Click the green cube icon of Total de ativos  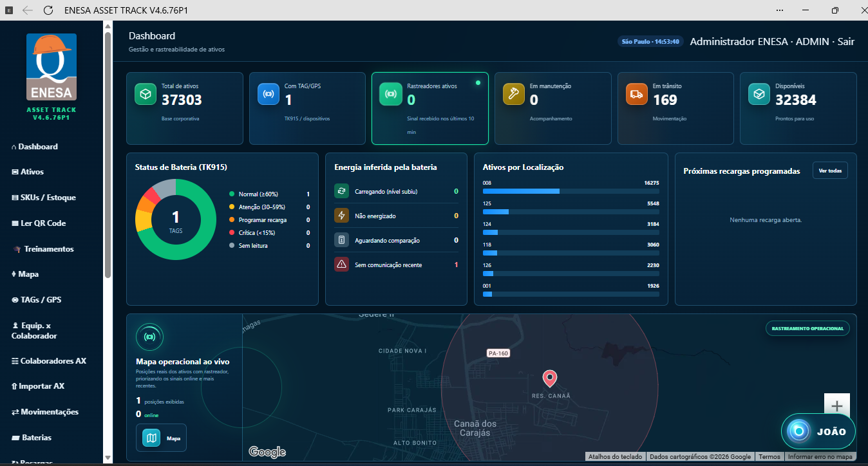[146, 94]
